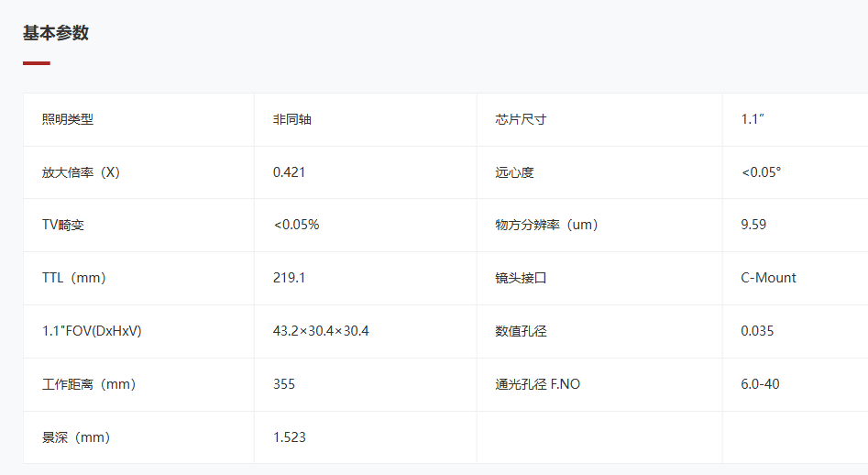Click the TTL（mm）label
Image resolution: width=868 pixels, height=475 pixels.
[x=81, y=278]
